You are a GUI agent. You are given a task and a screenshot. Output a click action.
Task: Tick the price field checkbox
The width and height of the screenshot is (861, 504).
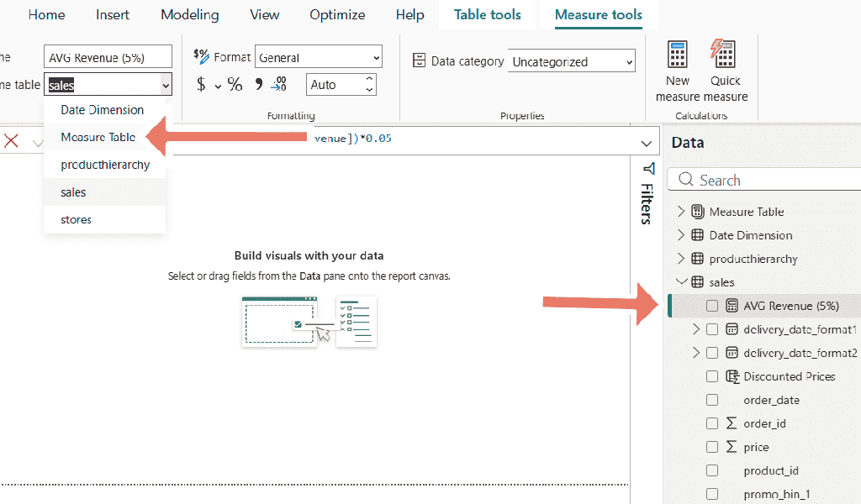712,447
